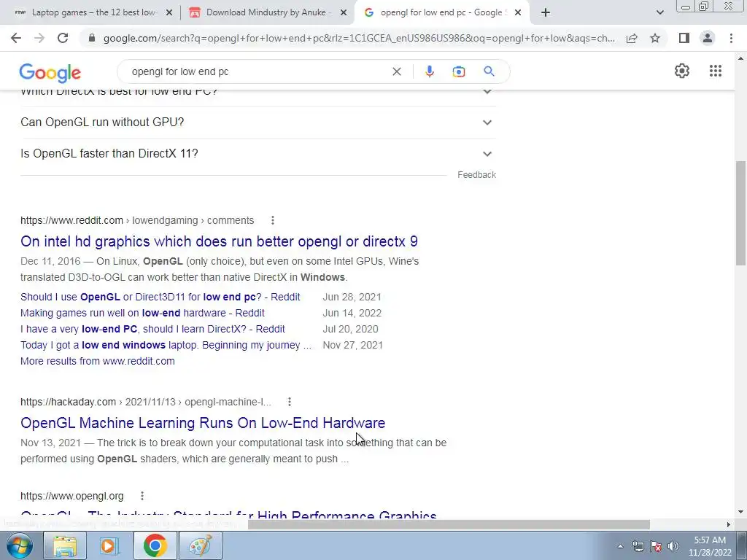The image size is (747, 560).
Task: Click the taskbar clock showing 5:57 AM
Action: click(710, 546)
